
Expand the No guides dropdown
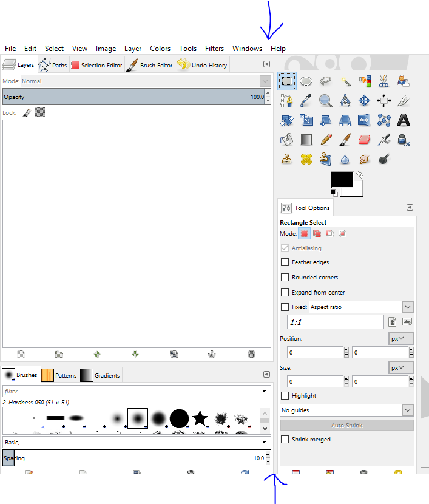click(x=346, y=410)
